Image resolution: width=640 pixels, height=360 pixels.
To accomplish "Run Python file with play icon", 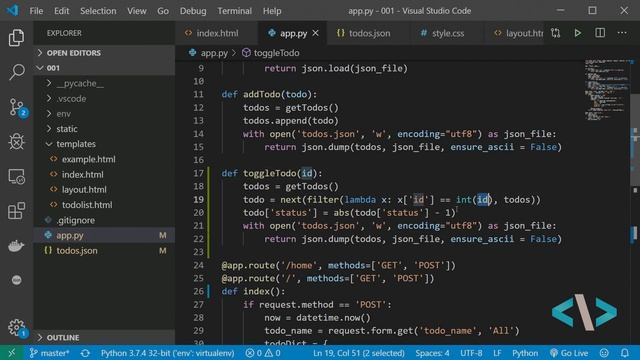I will [x=578, y=33].
